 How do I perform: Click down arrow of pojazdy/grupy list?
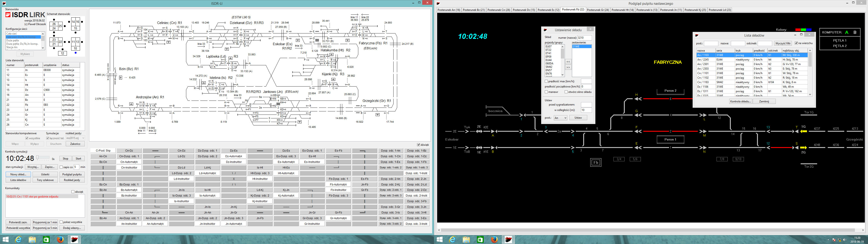pos(562,75)
